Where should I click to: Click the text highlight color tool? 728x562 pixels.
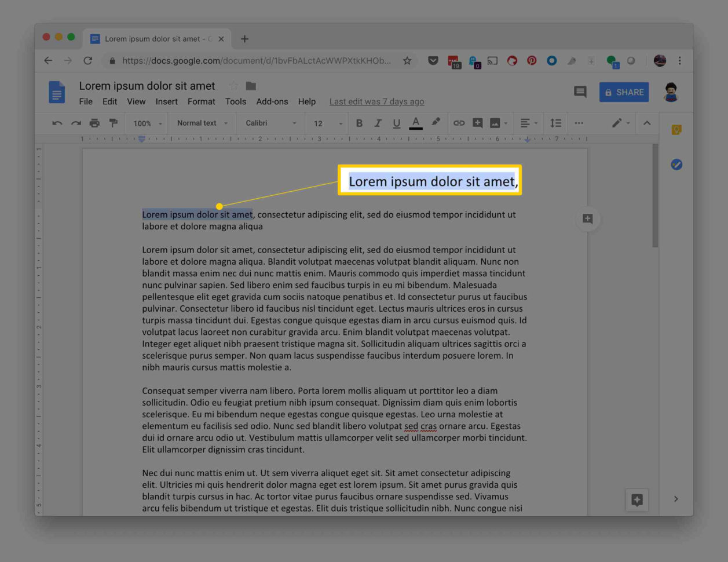pos(435,123)
